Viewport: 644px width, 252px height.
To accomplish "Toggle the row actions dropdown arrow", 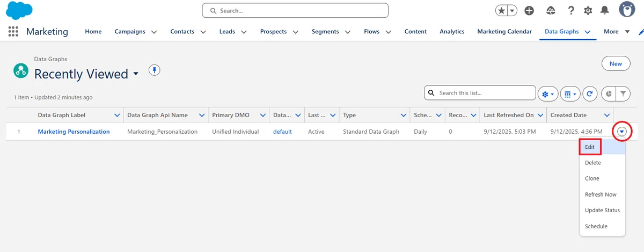I will [621, 132].
